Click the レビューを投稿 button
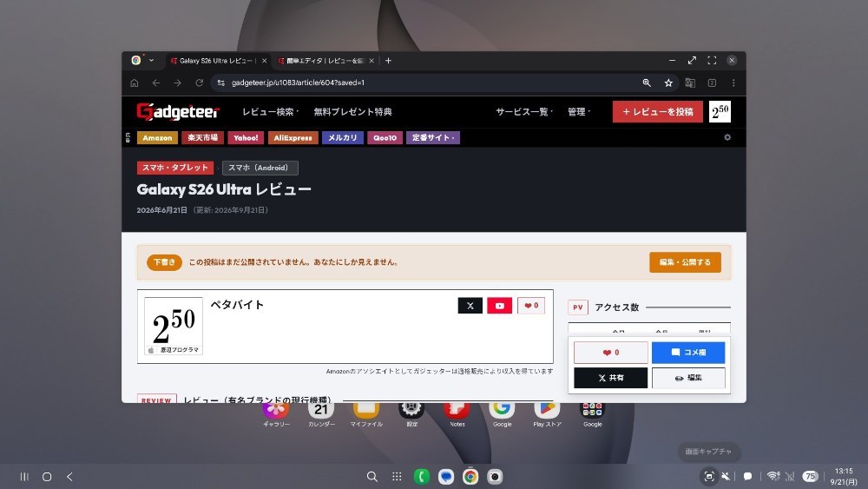Screen dimensions: 868x489 point(658,112)
